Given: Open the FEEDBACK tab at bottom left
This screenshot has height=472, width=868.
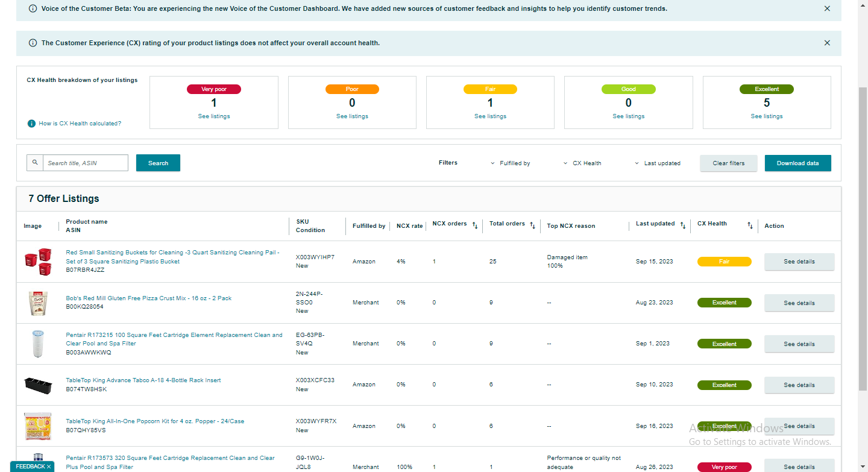Looking at the screenshot, I should click(30, 467).
